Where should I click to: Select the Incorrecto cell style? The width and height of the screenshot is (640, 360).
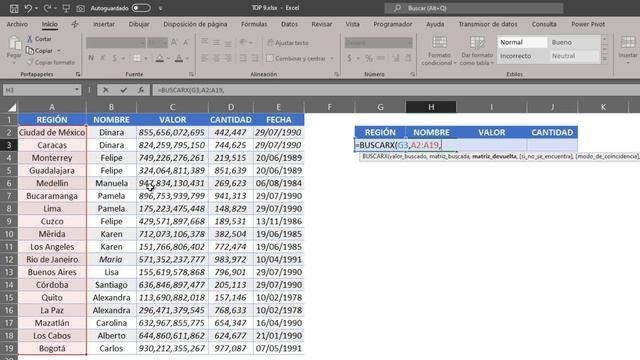tap(522, 56)
